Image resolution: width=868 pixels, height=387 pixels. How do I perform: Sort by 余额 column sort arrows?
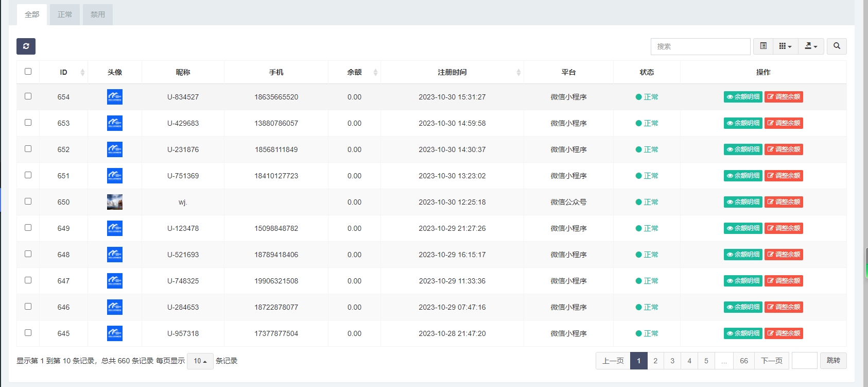pyautogui.click(x=375, y=73)
